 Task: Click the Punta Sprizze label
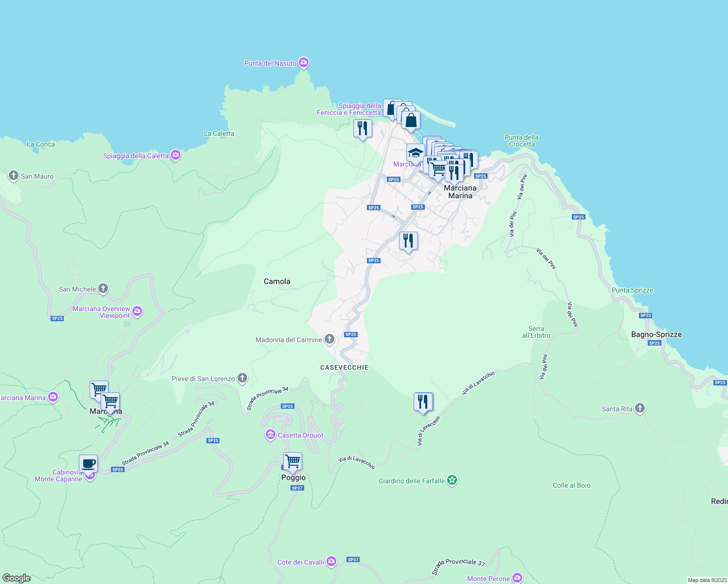click(633, 290)
